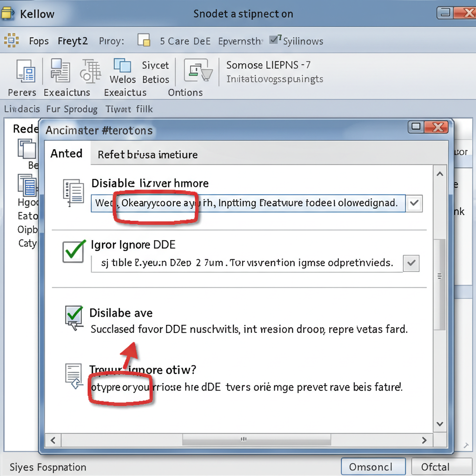Click the horizontal scrollbar thumb
The width and height of the screenshot is (476, 476).
pos(257,439)
